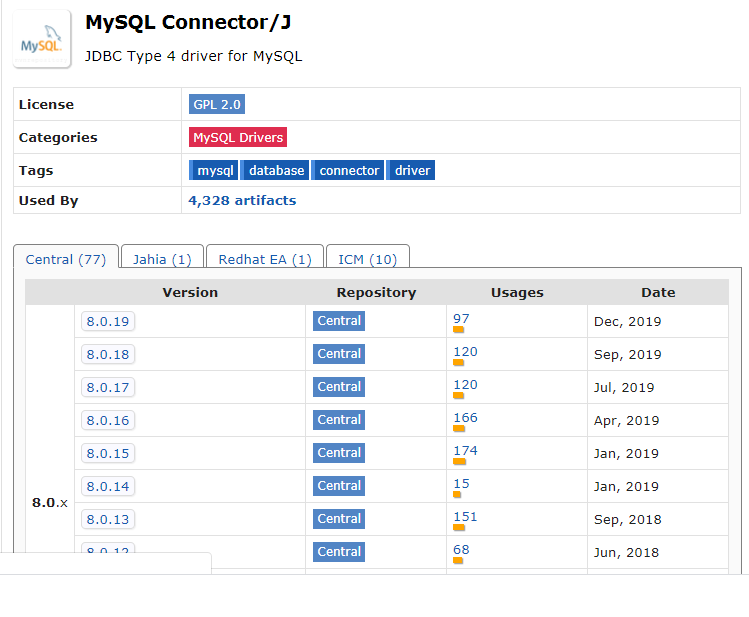The height and width of the screenshot is (617, 749).
Task: Click Central repository badge for 8.0.18
Action: [x=339, y=353]
